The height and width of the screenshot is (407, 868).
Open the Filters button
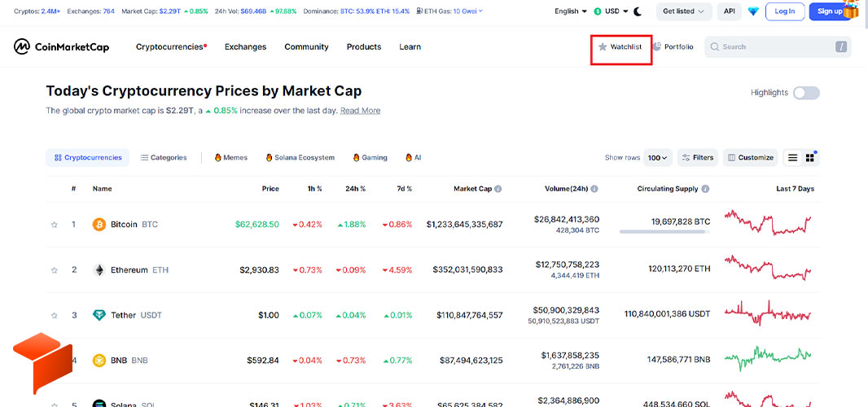(x=698, y=158)
